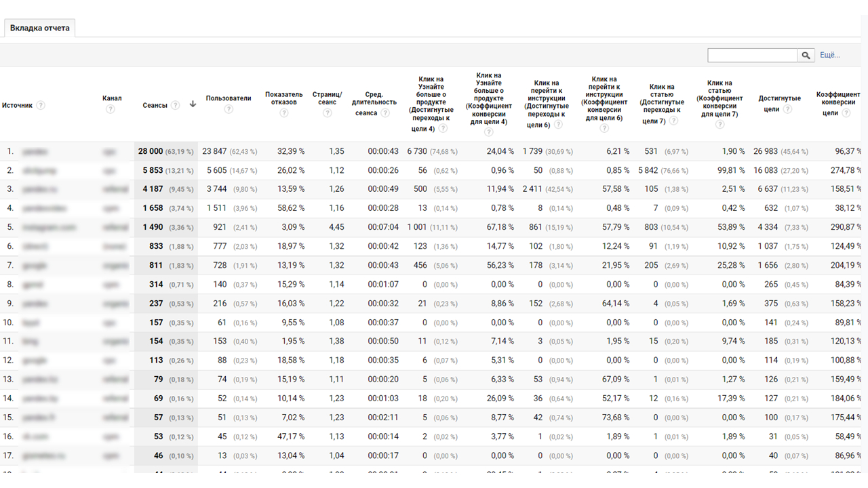
Task: Click the help icon beside Сеансы
Action: click(176, 106)
